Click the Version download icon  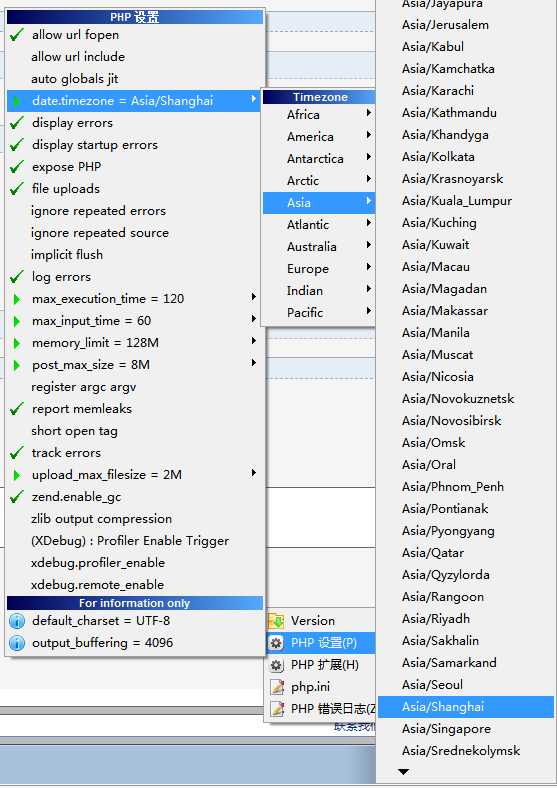pyautogui.click(x=276, y=621)
